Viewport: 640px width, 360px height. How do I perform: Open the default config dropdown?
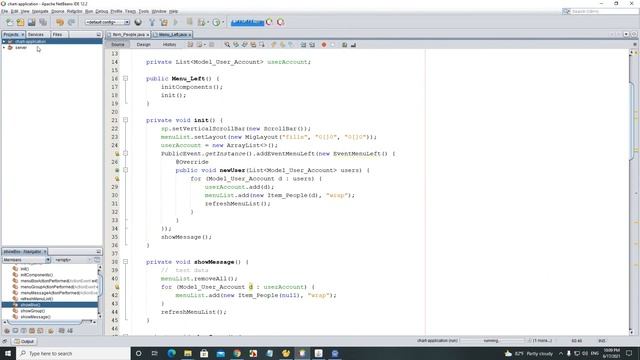point(107,22)
